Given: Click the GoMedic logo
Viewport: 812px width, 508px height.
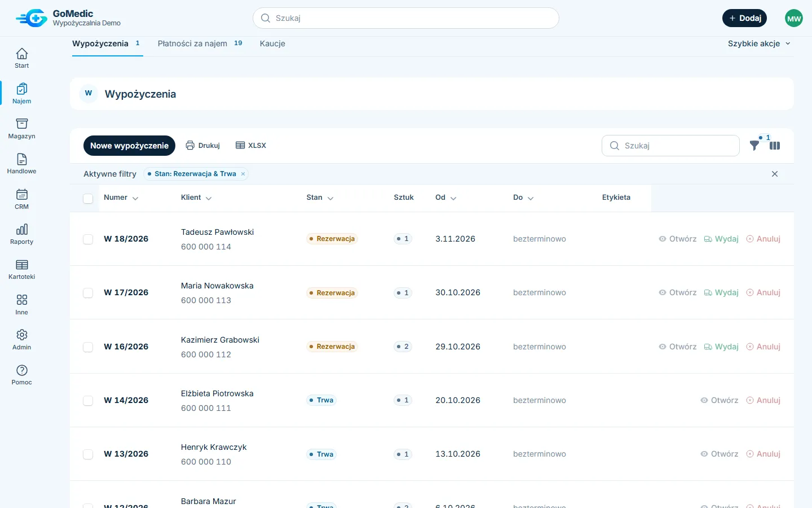Looking at the screenshot, I should click(32, 18).
